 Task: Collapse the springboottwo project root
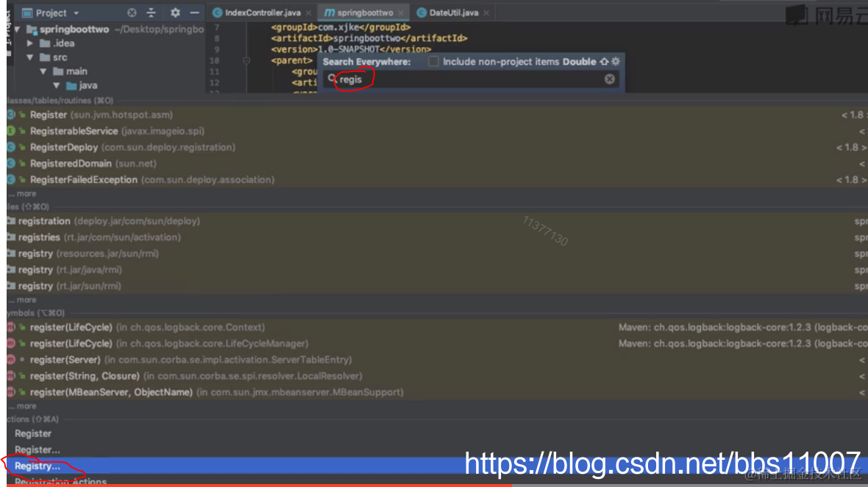17,29
